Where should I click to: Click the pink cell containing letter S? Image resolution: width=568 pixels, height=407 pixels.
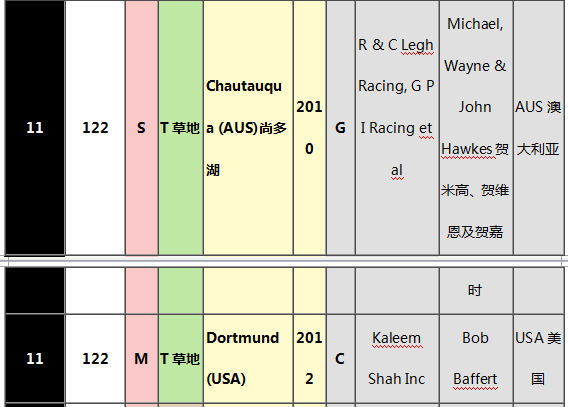(142, 127)
